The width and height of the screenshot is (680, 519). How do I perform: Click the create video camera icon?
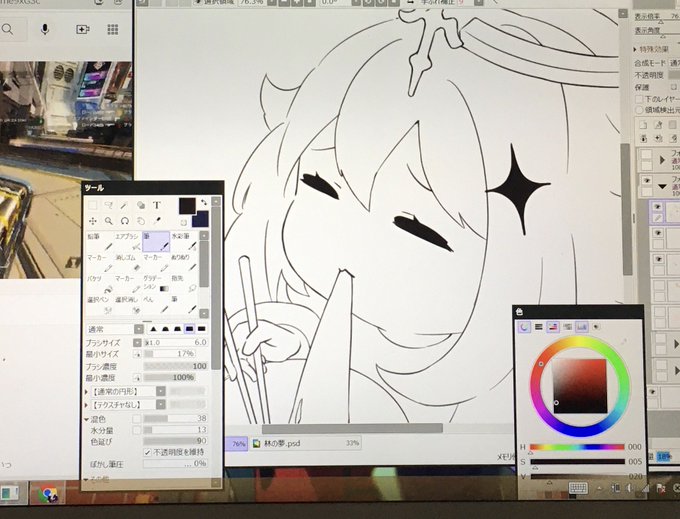tap(82, 29)
